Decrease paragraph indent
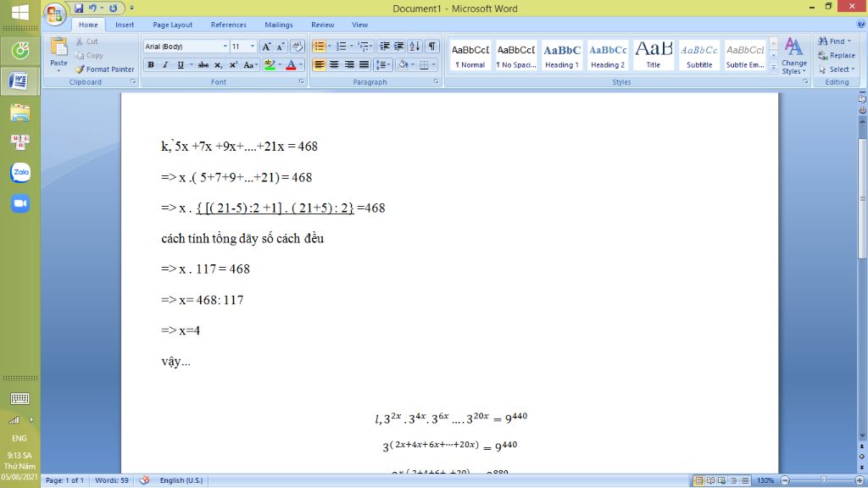This screenshot has width=868, height=488. (385, 47)
